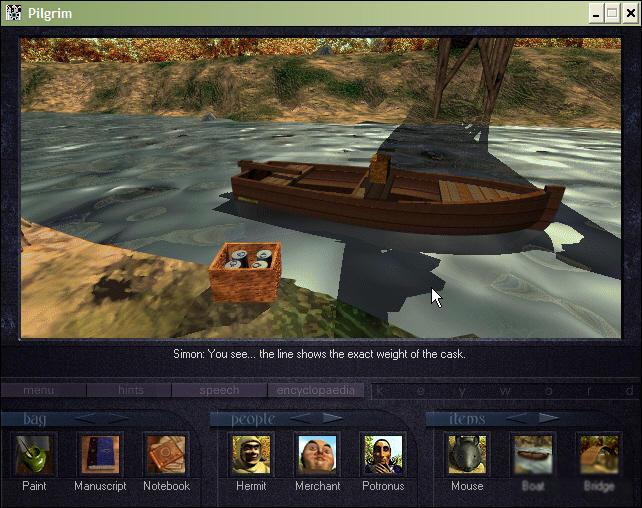Show next people with right arrow
The width and height of the screenshot is (642, 508).
tap(332, 418)
